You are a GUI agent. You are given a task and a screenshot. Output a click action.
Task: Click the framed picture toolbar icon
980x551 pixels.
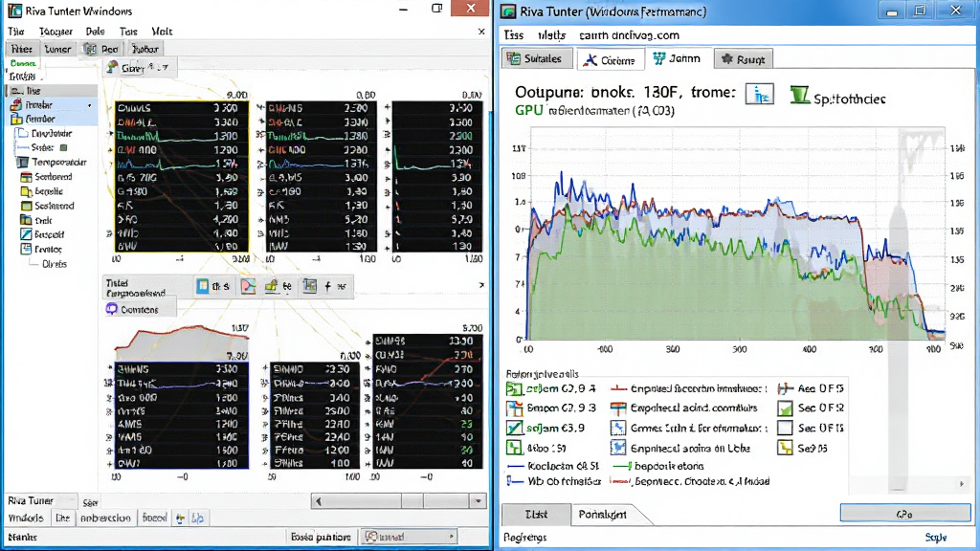point(309,286)
